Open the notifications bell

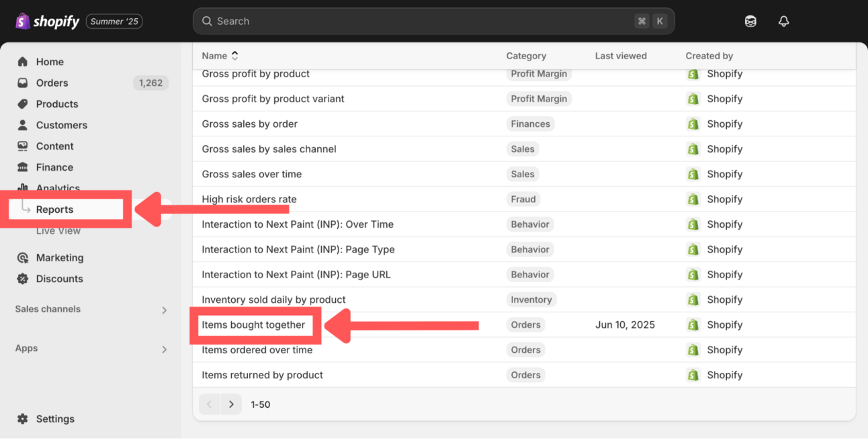pos(783,21)
